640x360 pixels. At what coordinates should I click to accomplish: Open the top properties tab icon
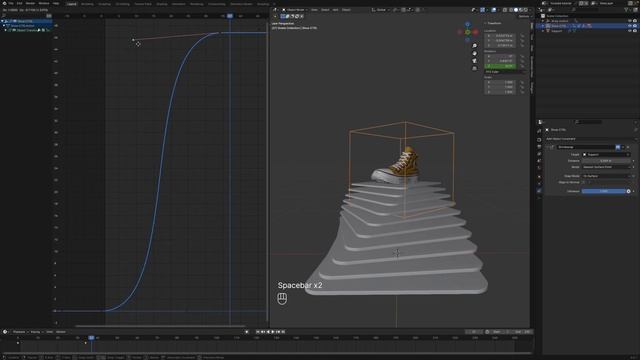click(x=539, y=131)
